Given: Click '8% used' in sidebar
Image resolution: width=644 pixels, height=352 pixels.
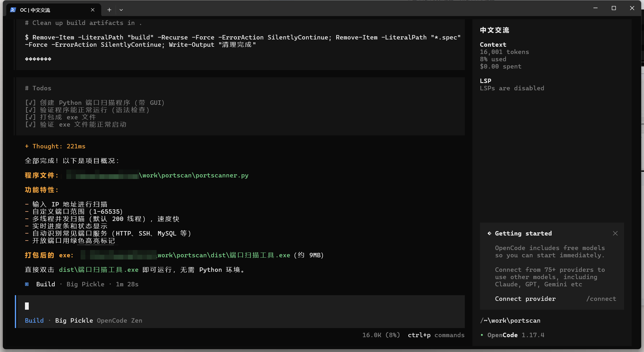Looking at the screenshot, I should point(493,59).
